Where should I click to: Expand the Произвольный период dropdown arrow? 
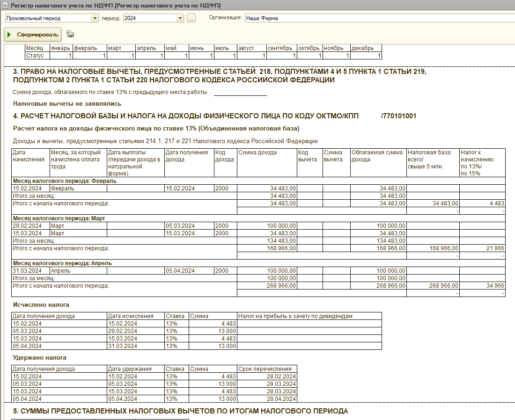(x=95, y=18)
